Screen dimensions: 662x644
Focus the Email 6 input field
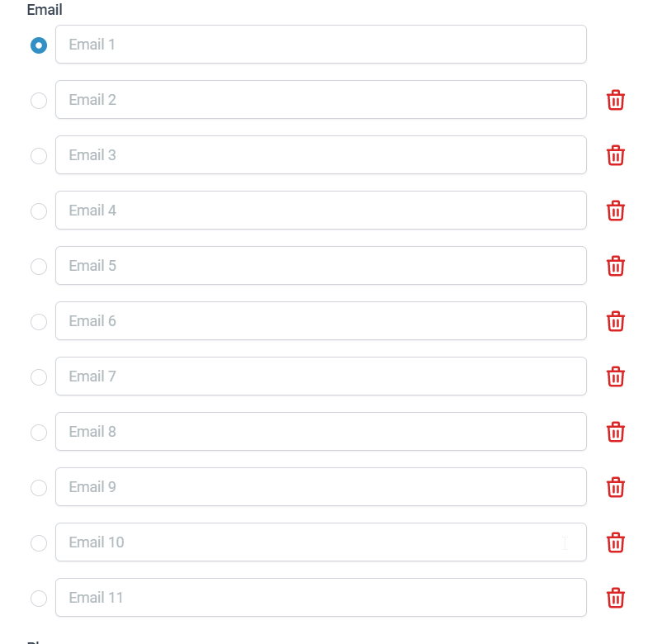tap(321, 321)
